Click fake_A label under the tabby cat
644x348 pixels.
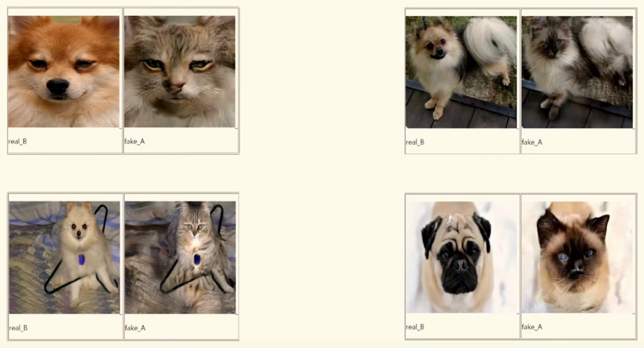(x=135, y=328)
